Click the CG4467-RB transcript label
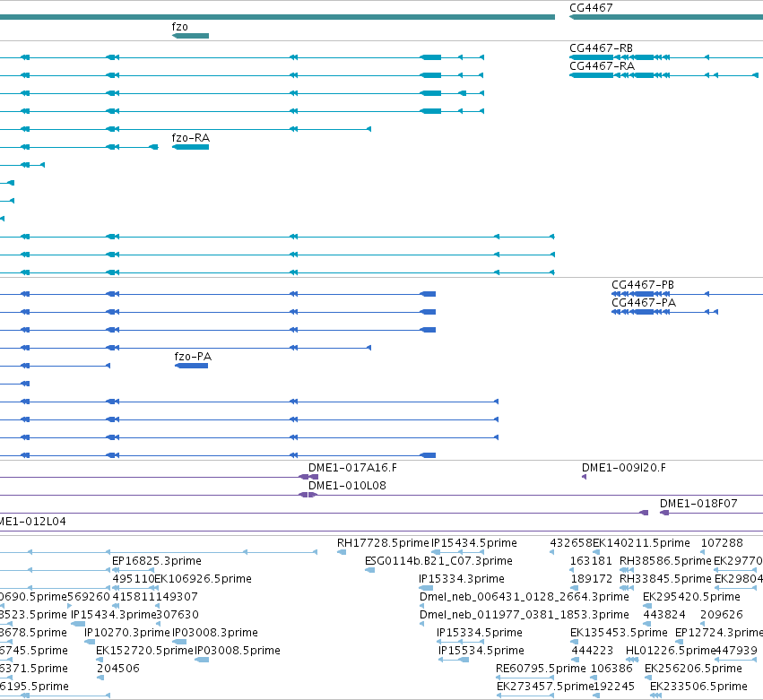 pos(601,48)
